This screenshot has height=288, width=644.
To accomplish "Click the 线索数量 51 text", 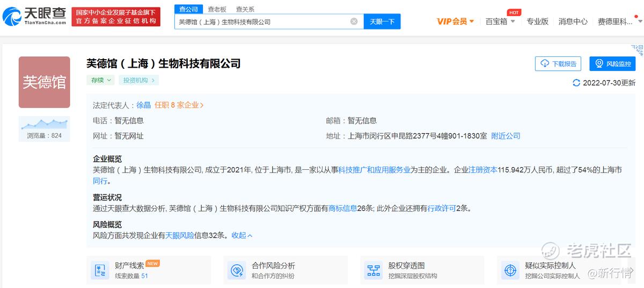I will (131, 276).
